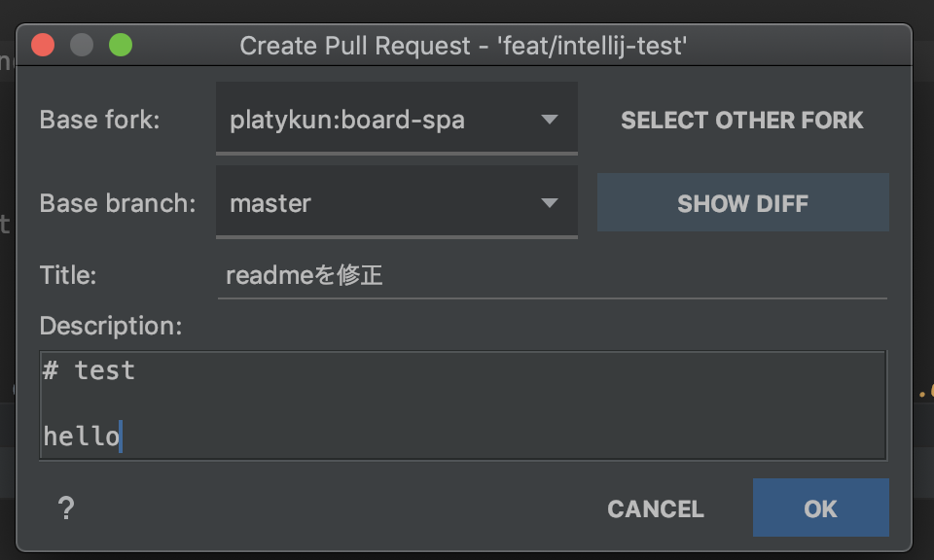
Task: Focus the Title field containing readmeを修正
Action: click(x=553, y=275)
